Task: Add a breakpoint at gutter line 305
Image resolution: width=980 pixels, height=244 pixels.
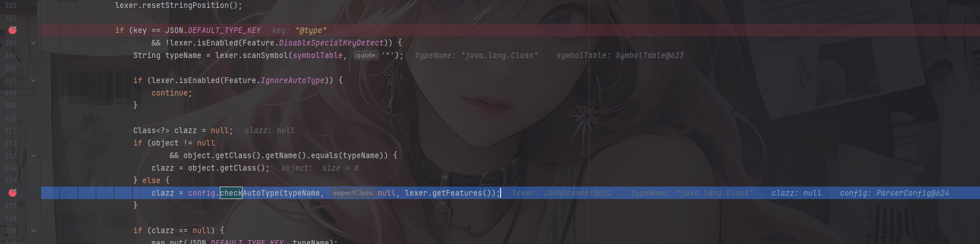Action: click(x=11, y=55)
